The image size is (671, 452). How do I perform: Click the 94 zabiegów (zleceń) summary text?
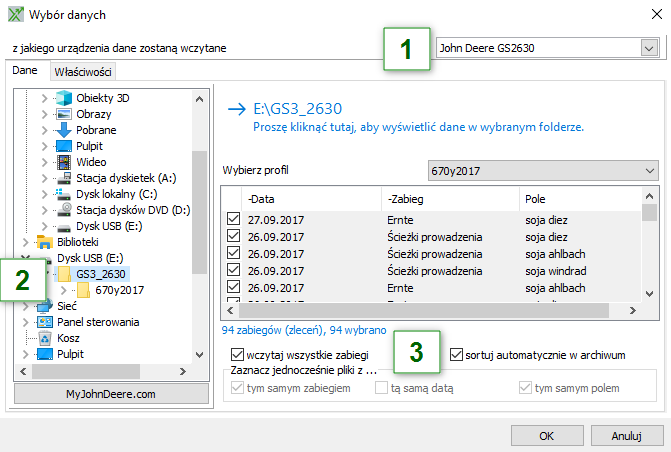[x=304, y=330]
